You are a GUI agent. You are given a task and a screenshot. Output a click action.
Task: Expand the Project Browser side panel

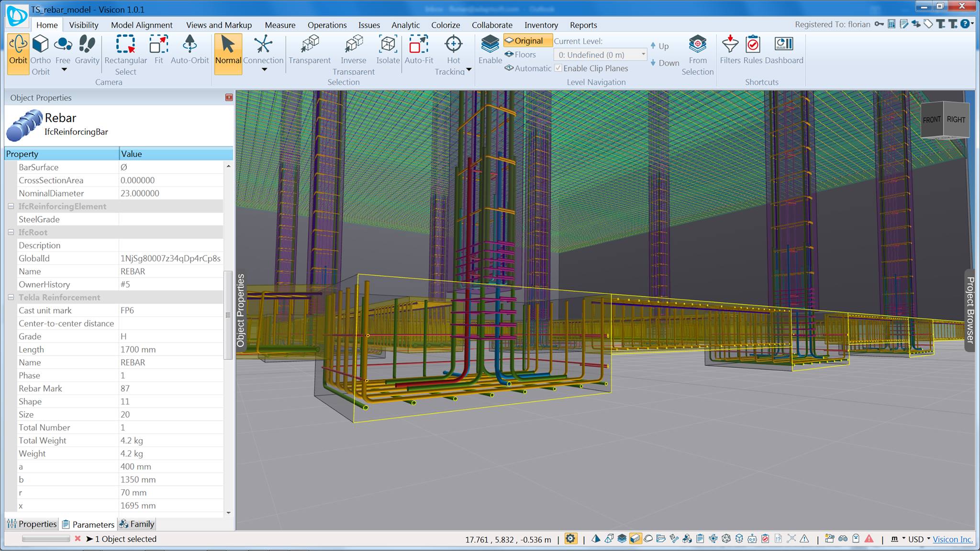(970, 310)
